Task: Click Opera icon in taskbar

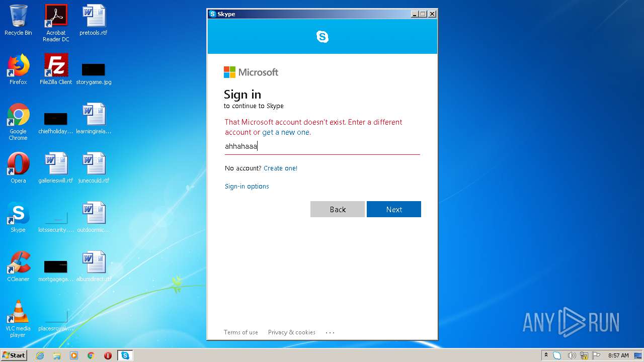Action: 108,355
